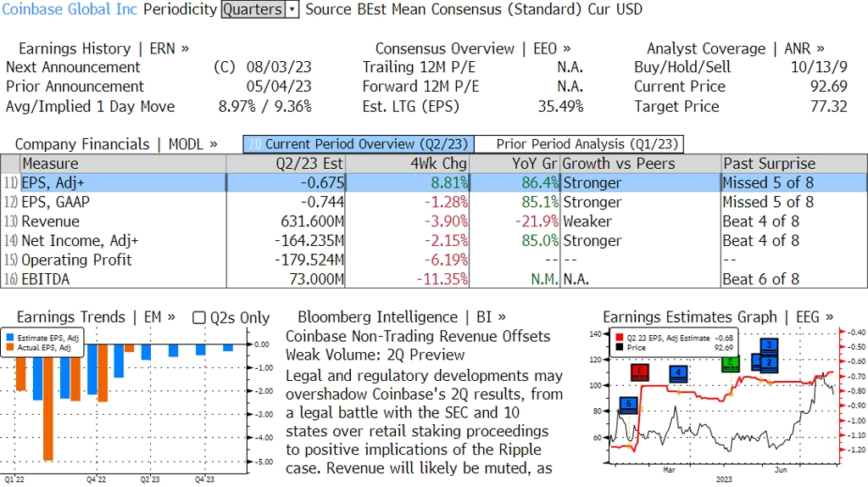Image resolution: width=868 pixels, height=487 pixels.
Task: Click the EBITDA estimate 73.000M value
Action: pos(317,279)
